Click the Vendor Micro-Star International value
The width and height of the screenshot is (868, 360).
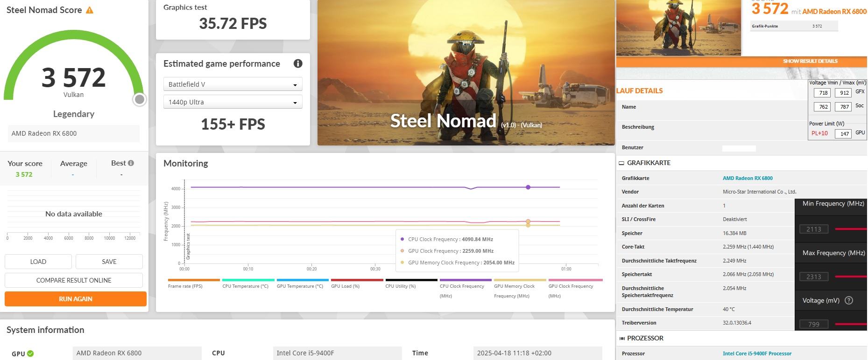click(760, 192)
